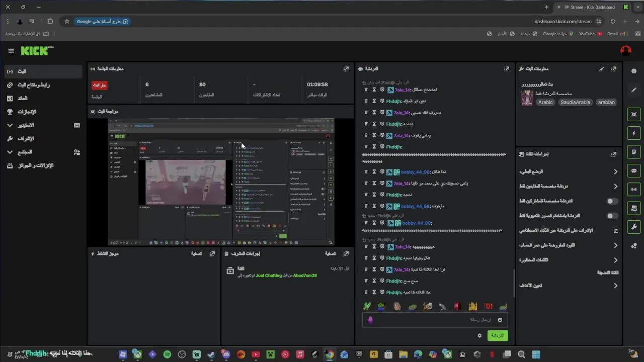Toggle the broadcast signal icon in the right icon bar
This screenshot has width=644, height=362.
point(634,190)
